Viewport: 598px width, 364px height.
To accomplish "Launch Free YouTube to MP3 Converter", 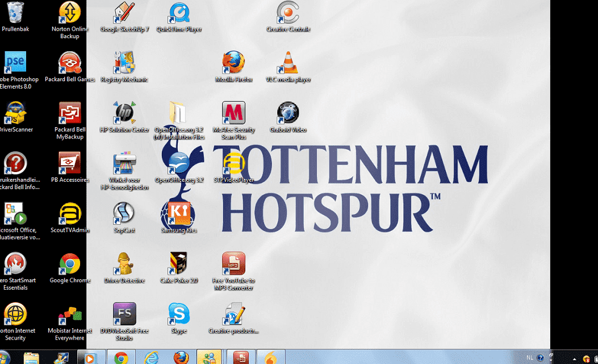I will pos(233,264).
